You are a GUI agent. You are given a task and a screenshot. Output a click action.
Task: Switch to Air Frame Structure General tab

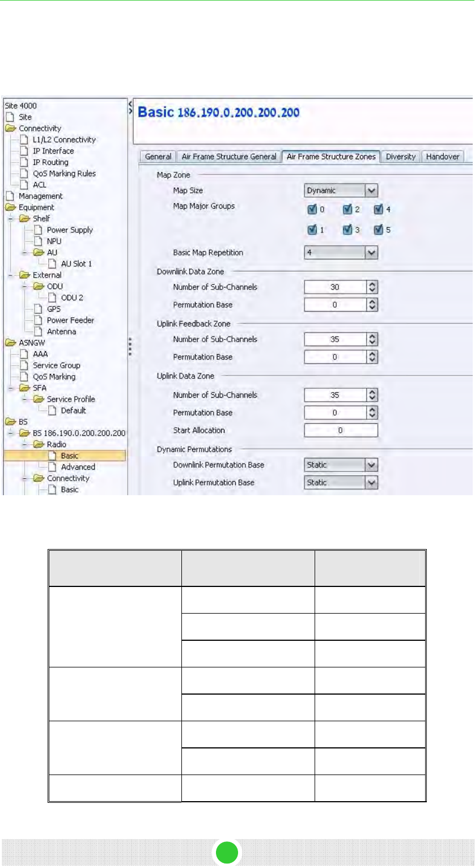(x=228, y=157)
